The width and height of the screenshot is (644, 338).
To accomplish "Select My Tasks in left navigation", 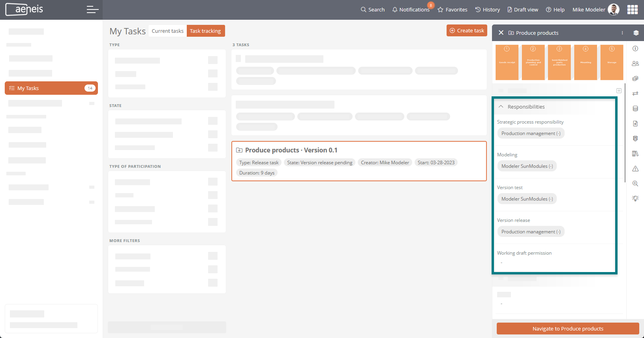I will [x=51, y=88].
